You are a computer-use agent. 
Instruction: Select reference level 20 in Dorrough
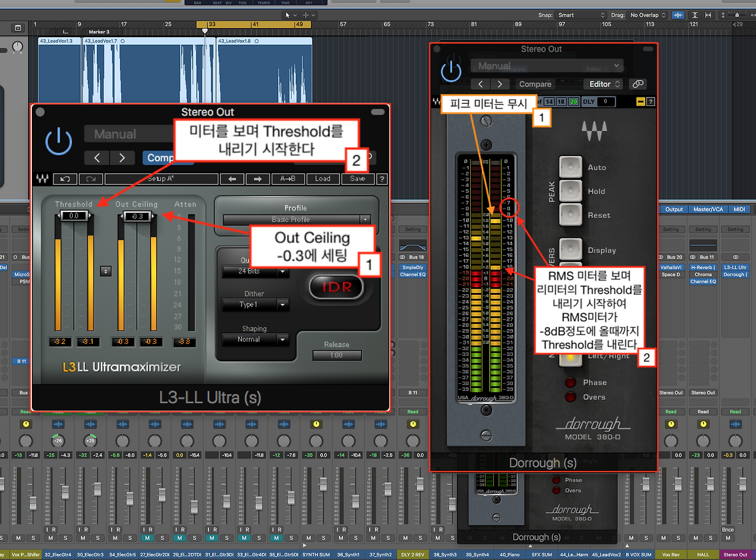[573, 102]
